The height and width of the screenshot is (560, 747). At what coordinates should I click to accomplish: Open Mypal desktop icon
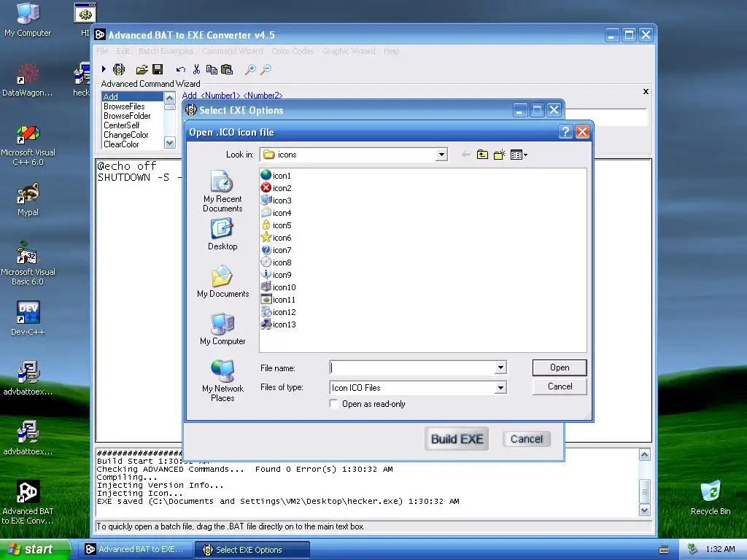click(x=28, y=199)
